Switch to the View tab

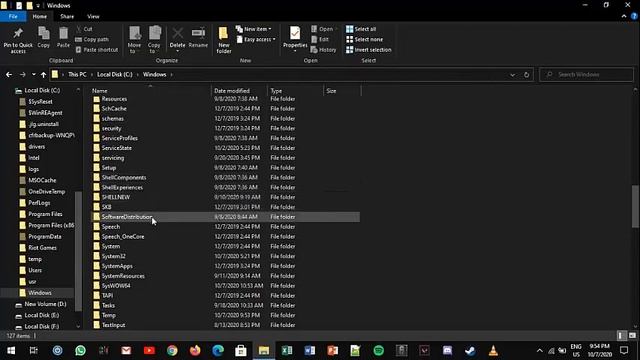coord(93,16)
